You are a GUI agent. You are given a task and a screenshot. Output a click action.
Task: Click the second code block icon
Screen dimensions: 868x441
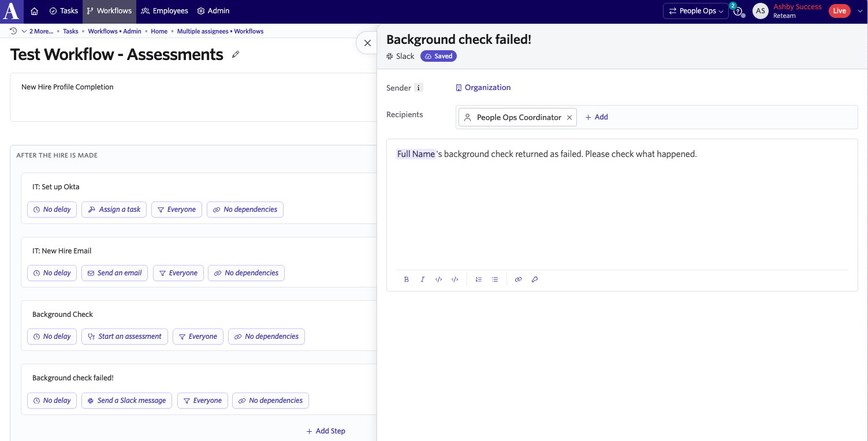click(x=455, y=279)
